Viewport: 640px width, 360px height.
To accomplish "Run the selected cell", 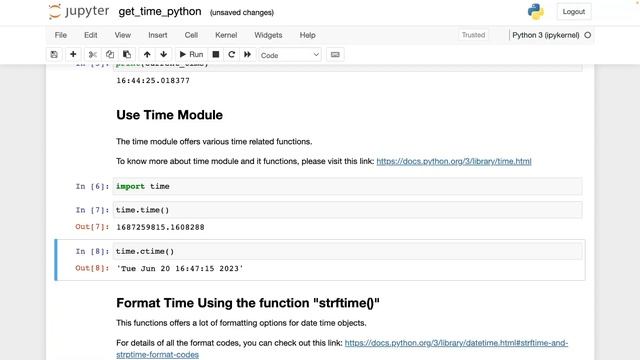I will pyautogui.click(x=191, y=55).
